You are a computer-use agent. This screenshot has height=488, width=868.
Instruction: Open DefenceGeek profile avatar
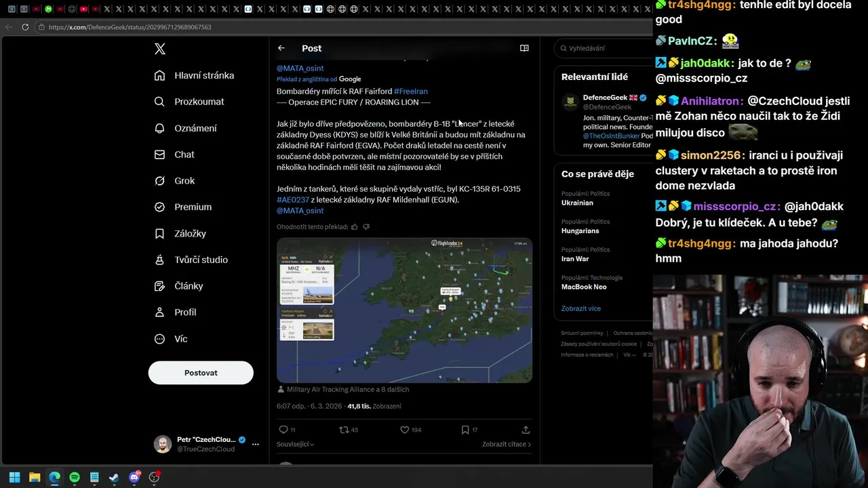coord(570,102)
